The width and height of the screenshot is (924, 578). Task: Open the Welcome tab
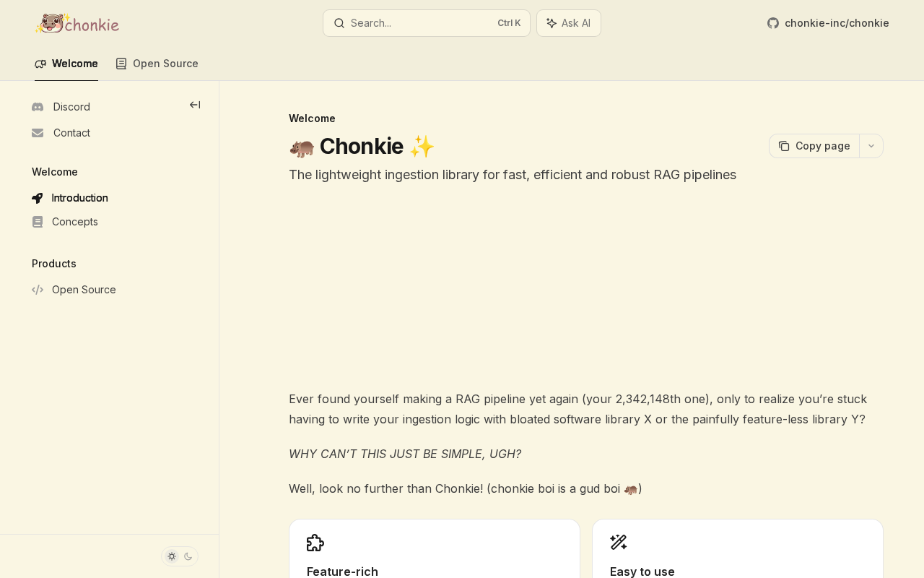point(66,64)
